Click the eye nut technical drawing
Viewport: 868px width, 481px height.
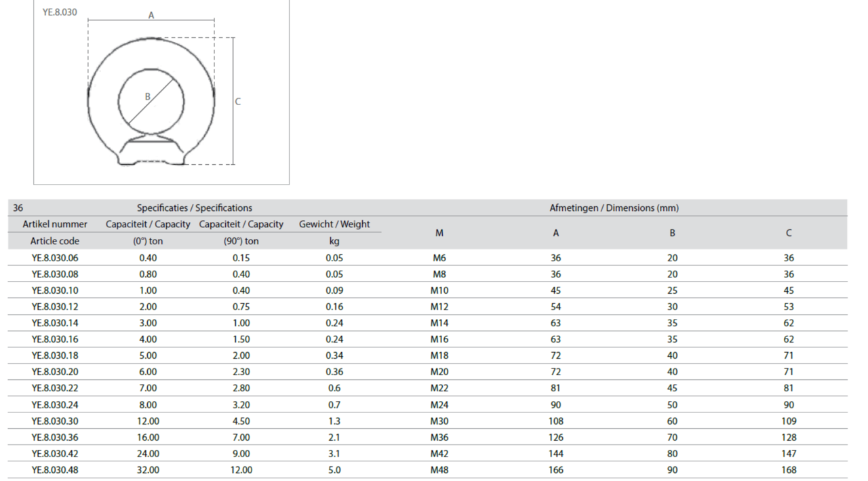[151, 102]
